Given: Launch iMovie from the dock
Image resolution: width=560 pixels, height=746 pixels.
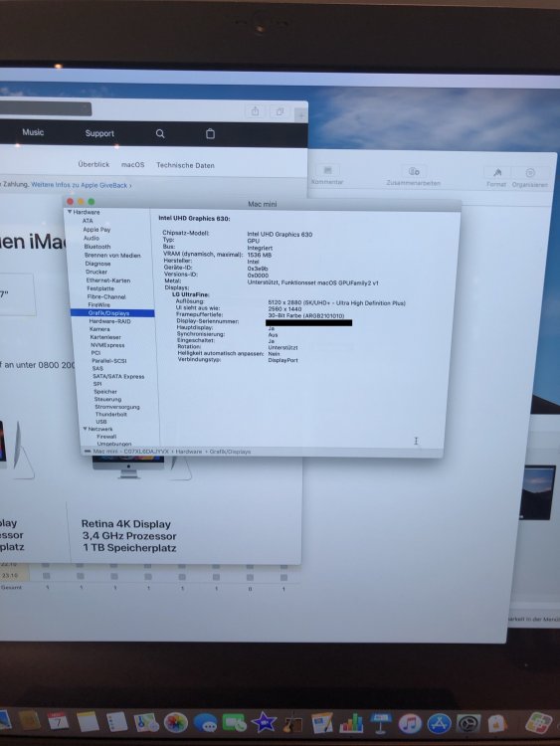Looking at the screenshot, I should (x=264, y=723).
